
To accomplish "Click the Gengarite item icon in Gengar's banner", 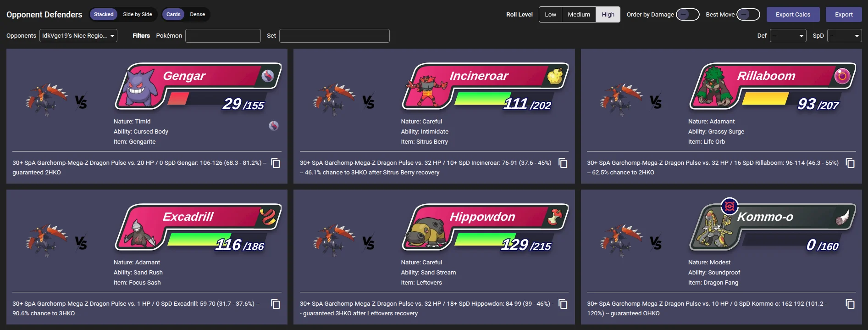I will (x=268, y=76).
